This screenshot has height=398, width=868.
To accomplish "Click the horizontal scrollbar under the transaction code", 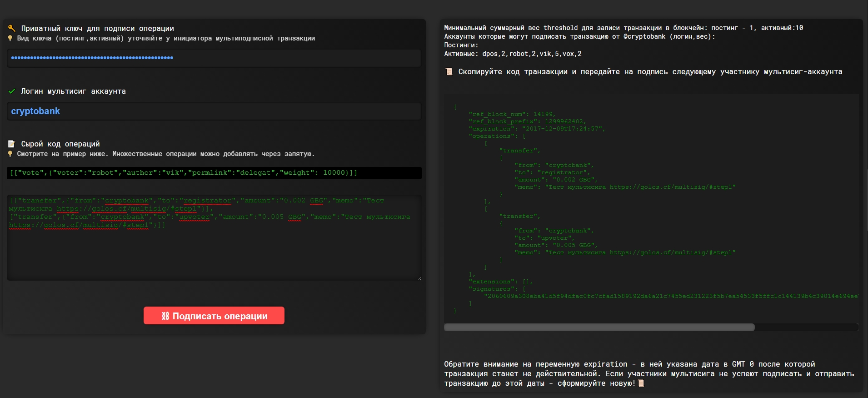I will click(599, 327).
